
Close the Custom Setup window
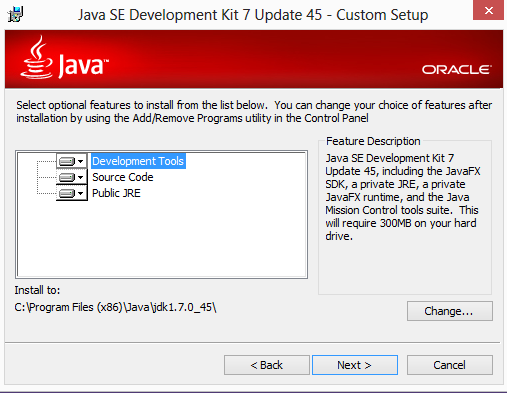pyautogui.click(x=488, y=10)
